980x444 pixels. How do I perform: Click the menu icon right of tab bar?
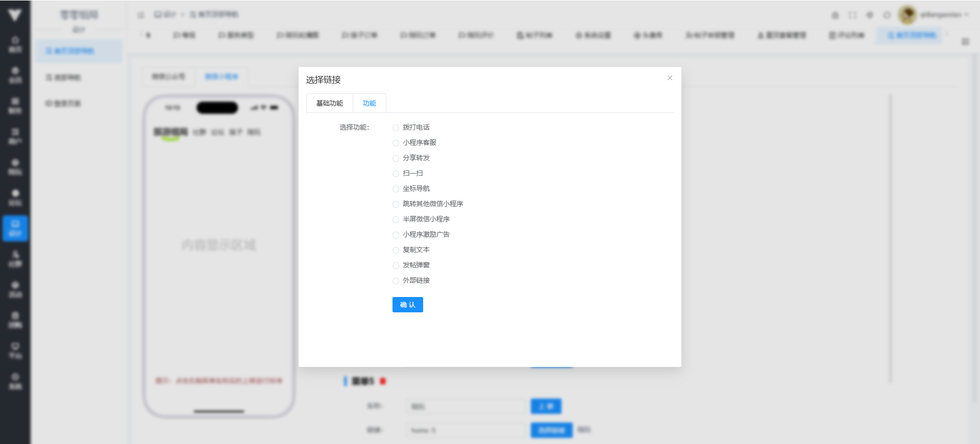point(965,41)
